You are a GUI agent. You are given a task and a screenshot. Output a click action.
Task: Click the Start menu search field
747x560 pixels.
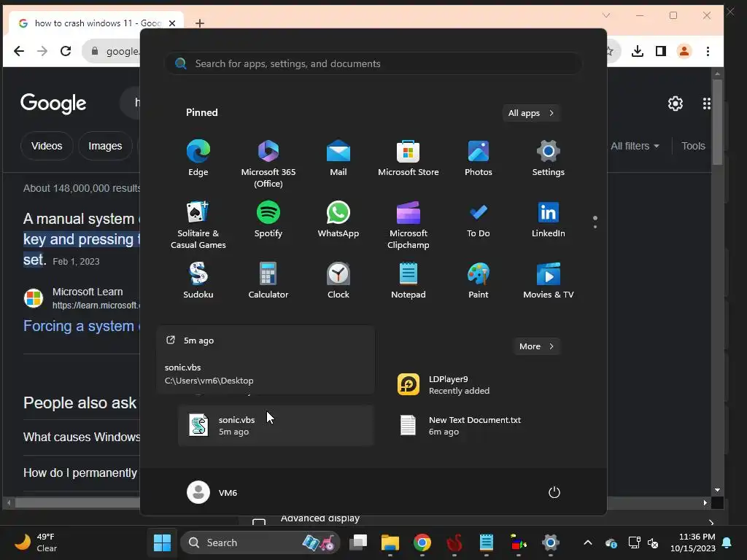[x=373, y=63]
